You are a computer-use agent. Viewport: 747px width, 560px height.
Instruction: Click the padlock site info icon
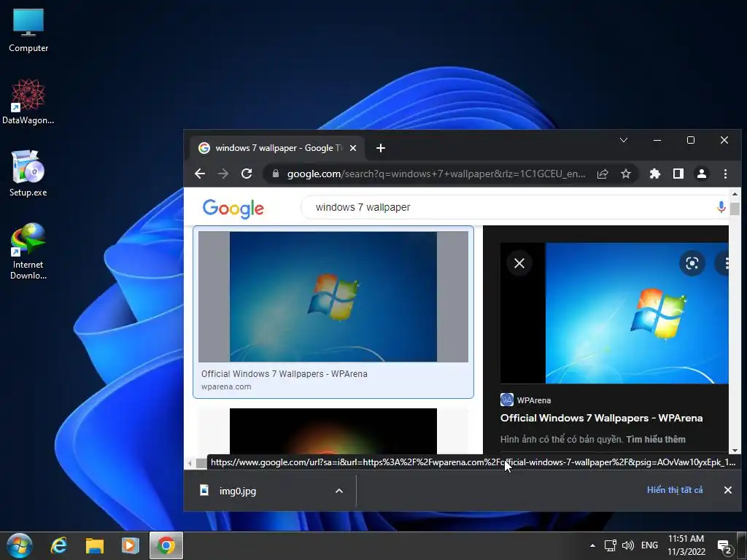pos(275,174)
